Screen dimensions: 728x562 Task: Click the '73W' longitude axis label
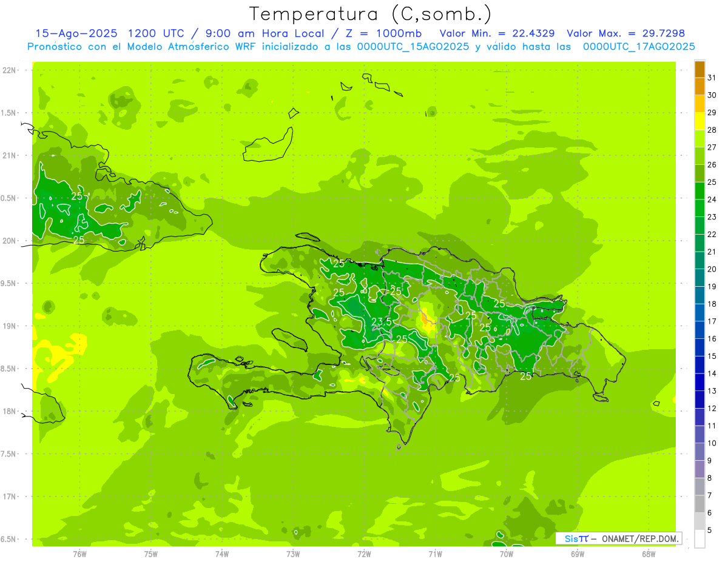click(293, 554)
